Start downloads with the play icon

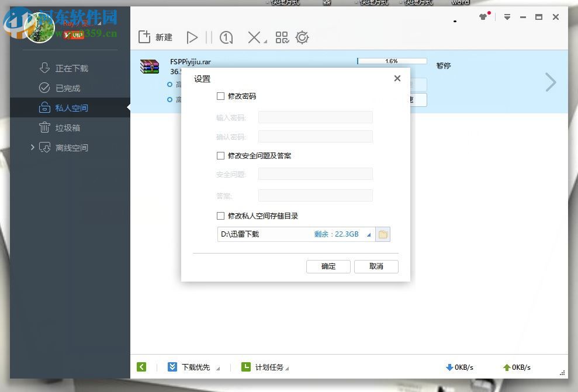193,37
